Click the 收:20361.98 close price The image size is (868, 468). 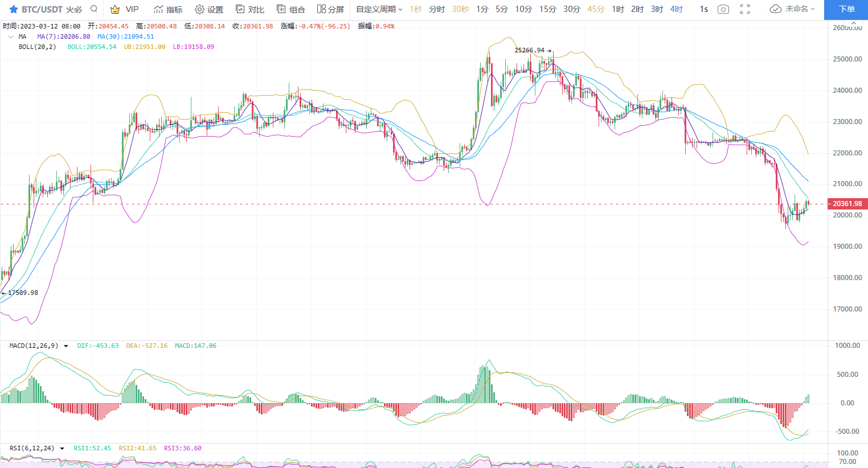point(252,26)
